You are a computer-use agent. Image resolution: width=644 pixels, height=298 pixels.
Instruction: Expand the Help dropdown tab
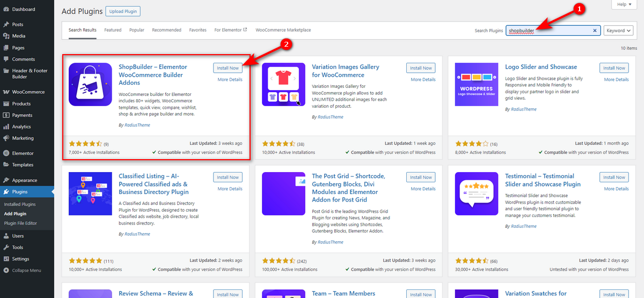point(624,4)
